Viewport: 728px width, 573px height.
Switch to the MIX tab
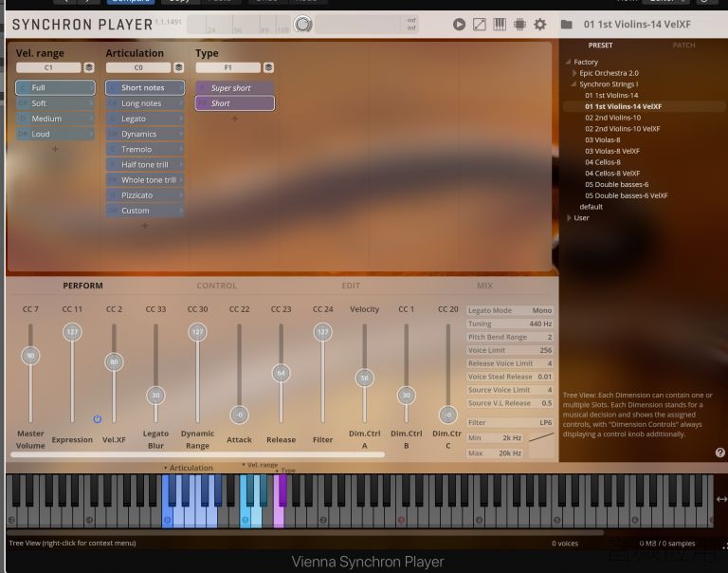tap(484, 286)
